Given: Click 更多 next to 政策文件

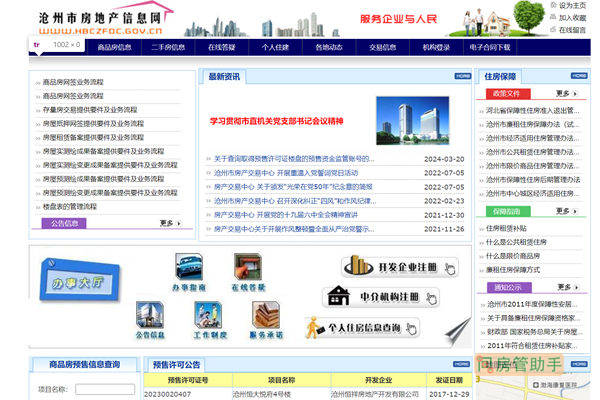Looking at the screenshot, I should [566, 93].
